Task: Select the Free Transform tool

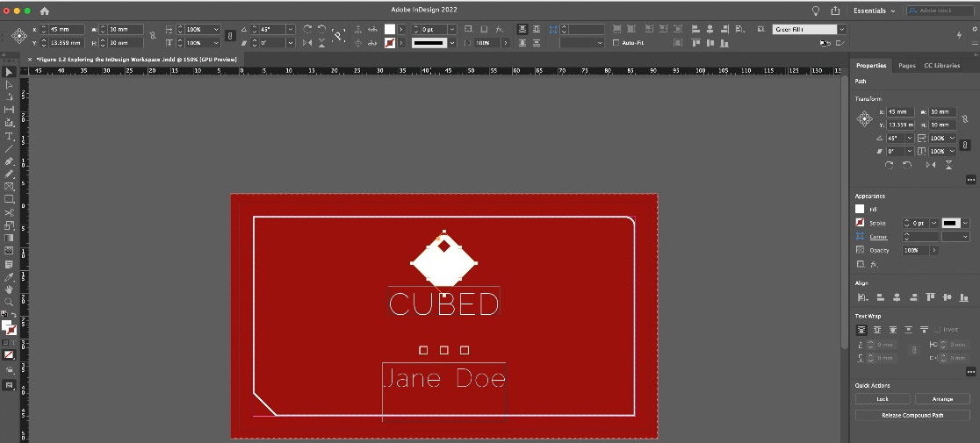Action: tap(9, 225)
